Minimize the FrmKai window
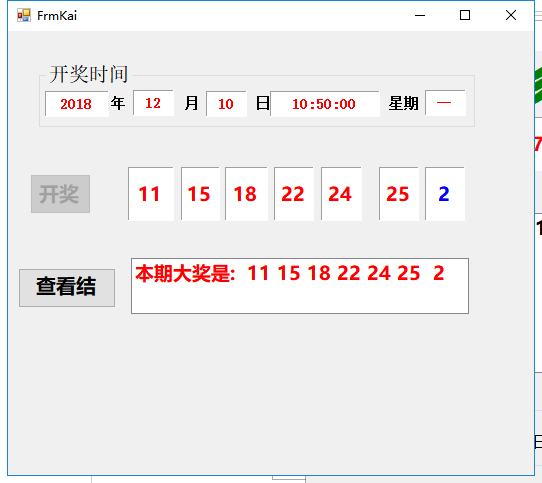The image size is (542, 483). tap(420, 16)
